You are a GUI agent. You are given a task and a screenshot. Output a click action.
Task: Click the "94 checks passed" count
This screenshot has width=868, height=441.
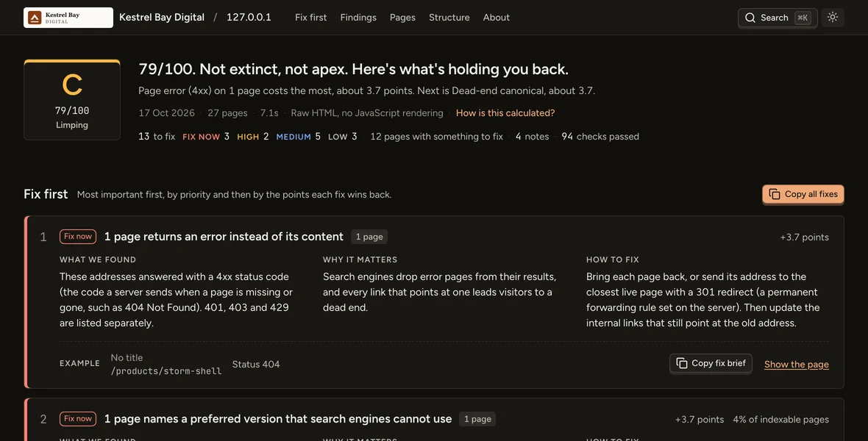click(600, 137)
